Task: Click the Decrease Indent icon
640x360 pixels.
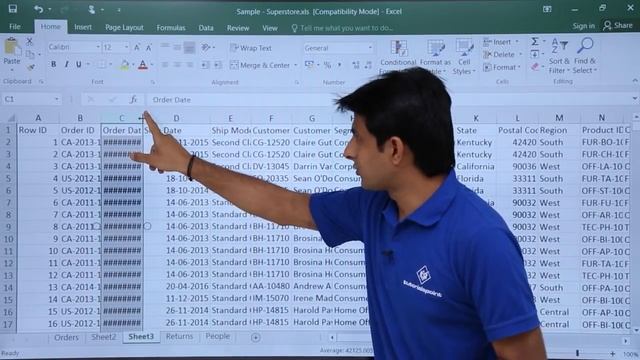Action: 205,65
